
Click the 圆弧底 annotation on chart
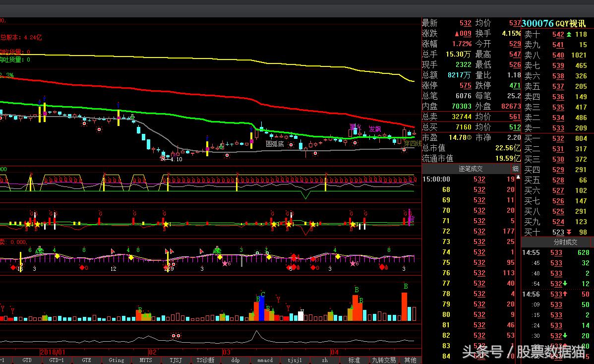275,144
